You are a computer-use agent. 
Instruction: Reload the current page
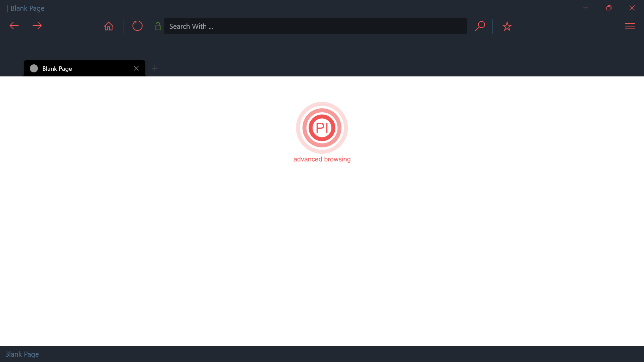137,26
